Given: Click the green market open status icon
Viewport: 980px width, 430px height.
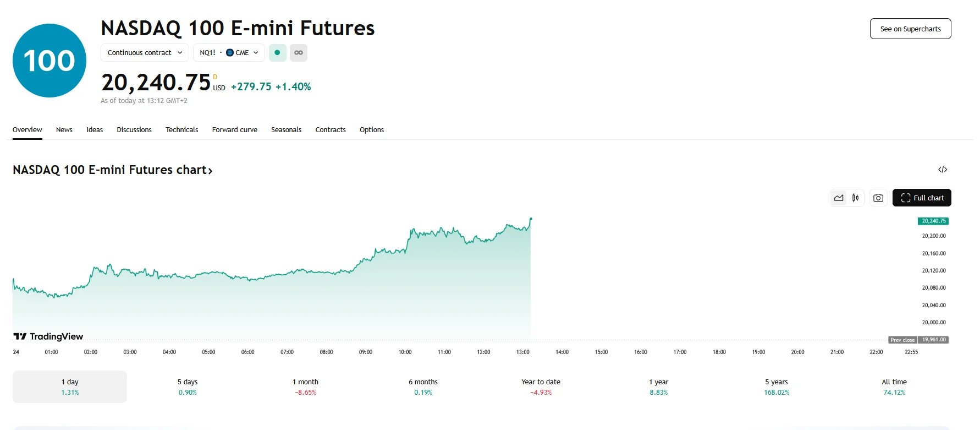Looking at the screenshot, I should click(x=278, y=53).
